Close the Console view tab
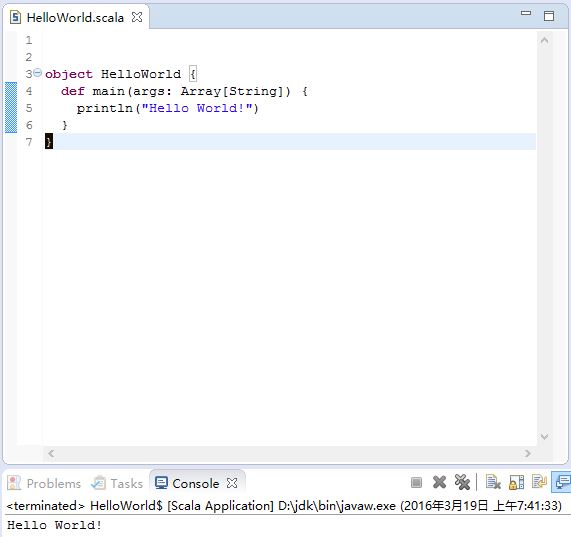Image resolution: width=571 pixels, height=537 pixels. point(232,483)
